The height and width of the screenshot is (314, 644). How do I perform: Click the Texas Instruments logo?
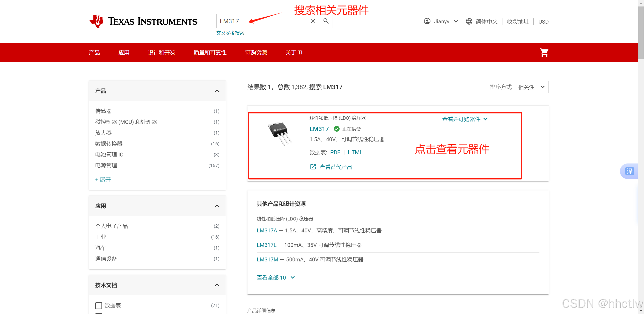tap(143, 21)
